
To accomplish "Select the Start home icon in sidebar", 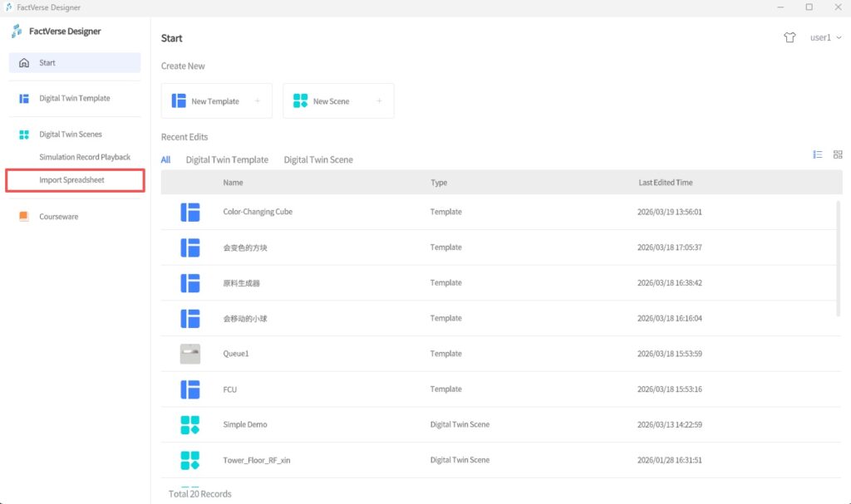I will pyautogui.click(x=23, y=63).
